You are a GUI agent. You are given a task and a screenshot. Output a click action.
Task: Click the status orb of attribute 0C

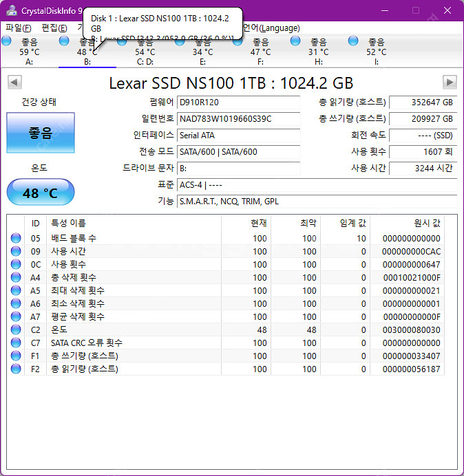click(16, 264)
